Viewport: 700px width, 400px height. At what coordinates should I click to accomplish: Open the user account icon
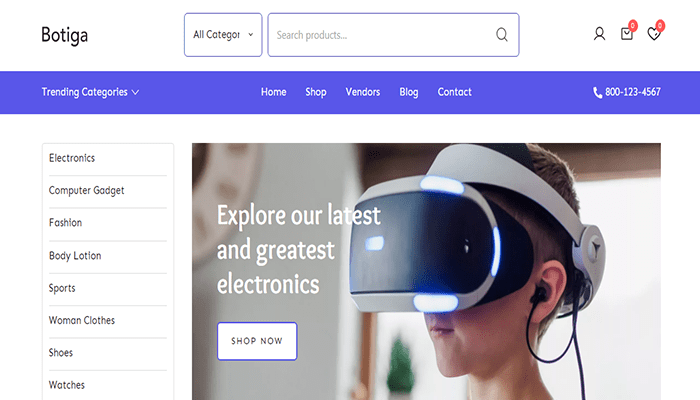pyautogui.click(x=599, y=34)
